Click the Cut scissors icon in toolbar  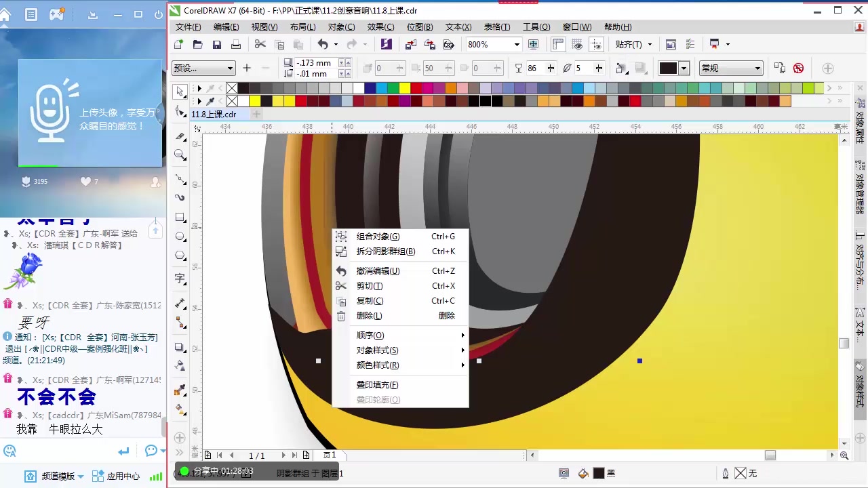[x=260, y=44]
